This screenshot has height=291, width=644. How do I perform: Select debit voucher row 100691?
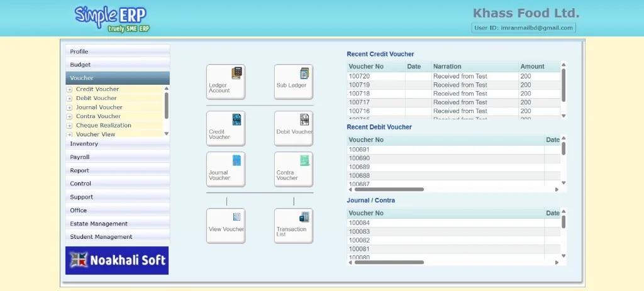tap(453, 150)
